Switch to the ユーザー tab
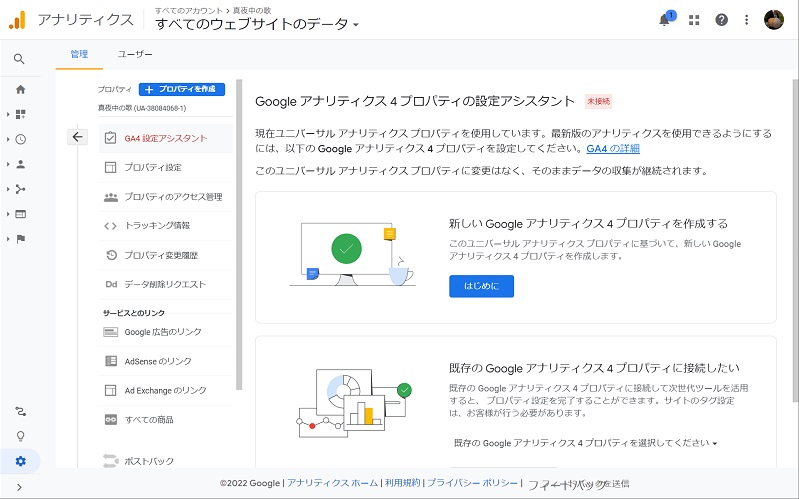This screenshot has height=499, width=799. coord(135,54)
